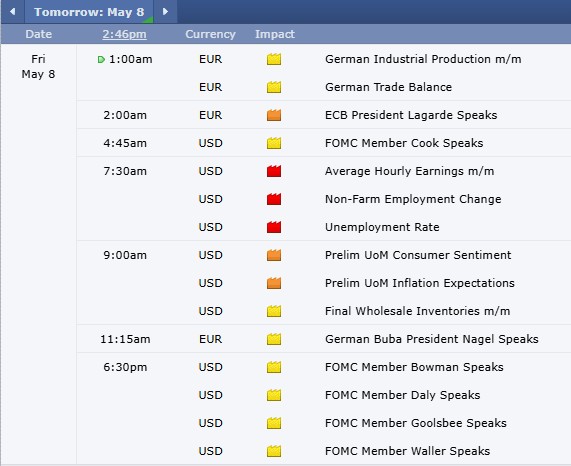
Task: Click impact icon for Final Wholesale Inventories
Action: click(x=274, y=312)
